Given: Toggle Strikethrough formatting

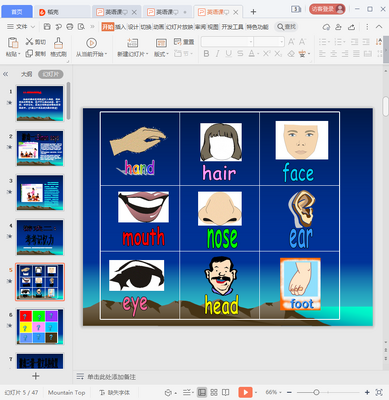Looking at the screenshot, I should (x=240, y=53).
